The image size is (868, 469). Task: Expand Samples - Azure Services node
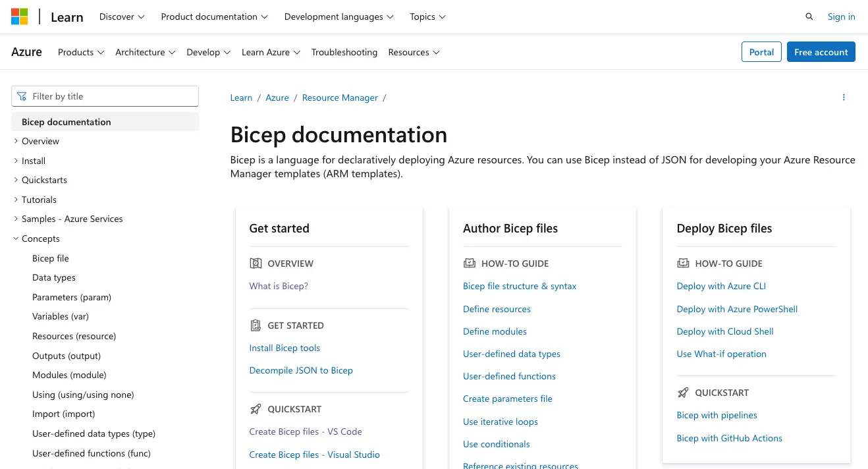point(16,219)
